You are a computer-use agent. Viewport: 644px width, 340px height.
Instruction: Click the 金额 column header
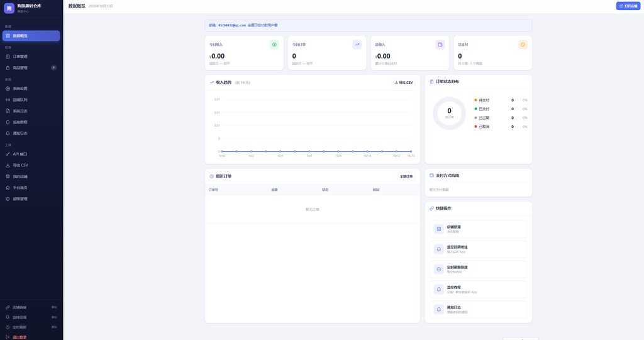274,190
